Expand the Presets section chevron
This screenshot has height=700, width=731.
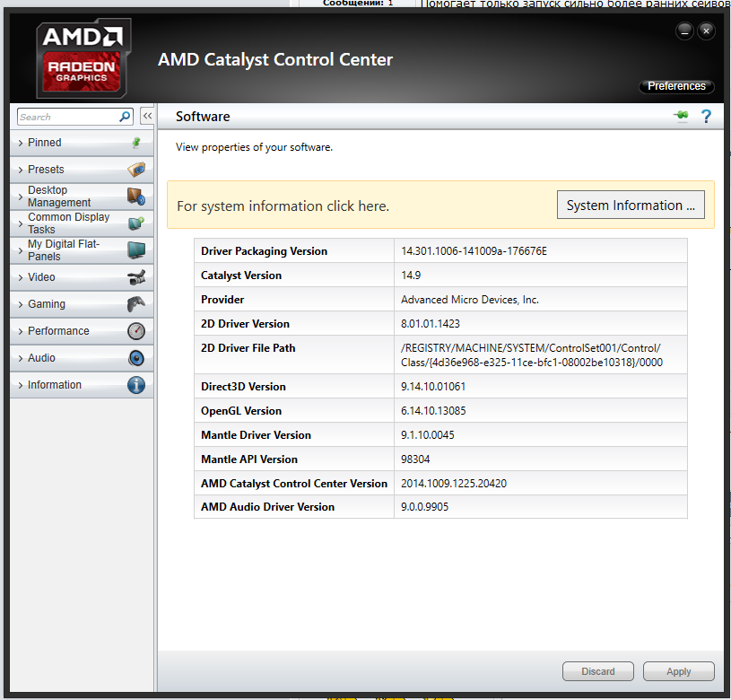[21, 171]
